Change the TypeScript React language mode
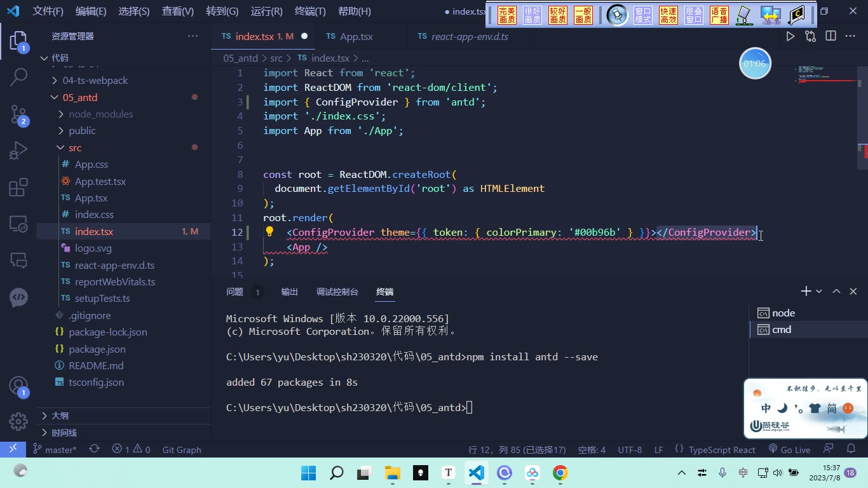868x488 pixels. (722, 449)
